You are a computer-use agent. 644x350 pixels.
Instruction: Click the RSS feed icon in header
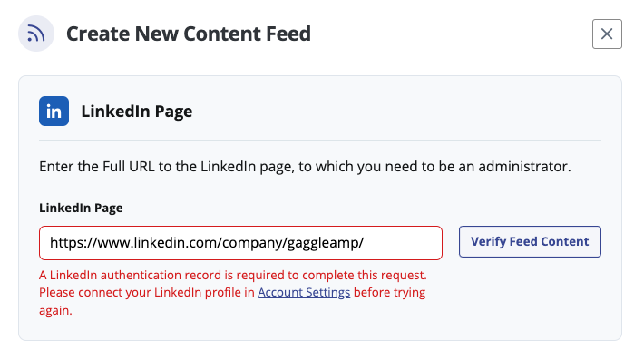pyautogui.click(x=36, y=34)
